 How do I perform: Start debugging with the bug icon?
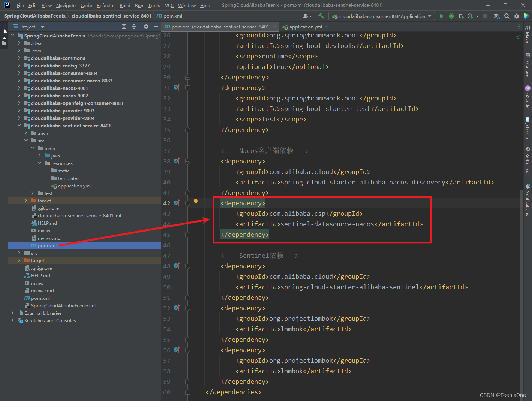(x=451, y=16)
